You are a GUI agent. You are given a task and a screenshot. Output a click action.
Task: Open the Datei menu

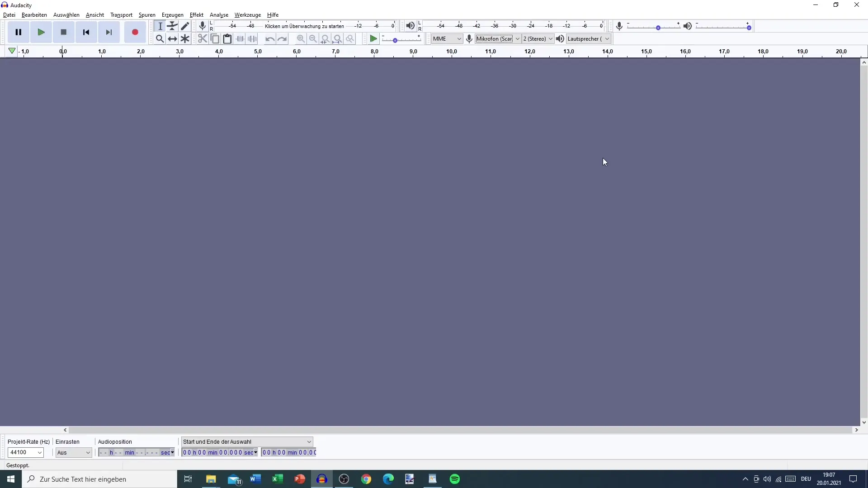pos(9,15)
